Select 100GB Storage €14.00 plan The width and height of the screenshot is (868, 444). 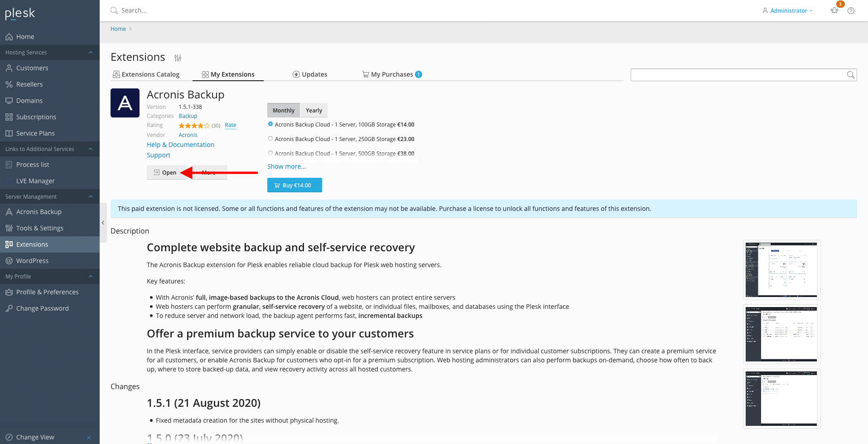click(x=270, y=124)
